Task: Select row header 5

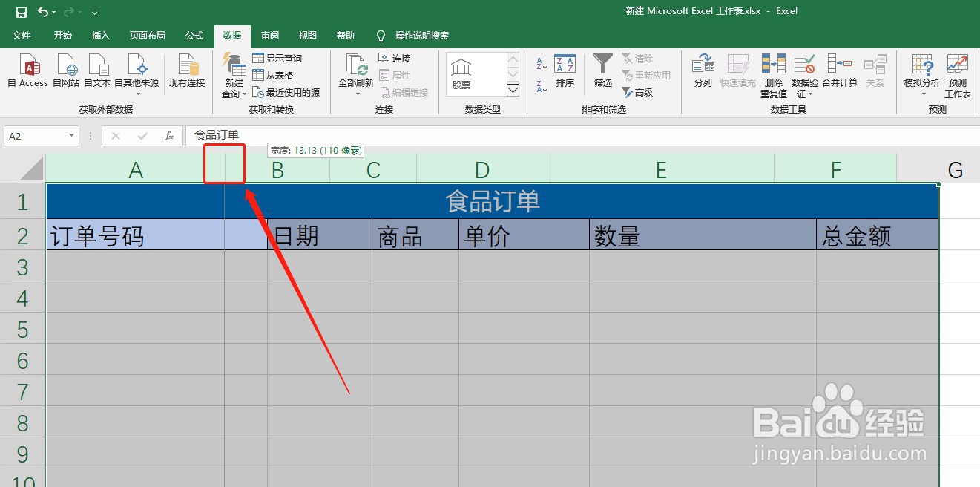Action: tap(23, 330)
